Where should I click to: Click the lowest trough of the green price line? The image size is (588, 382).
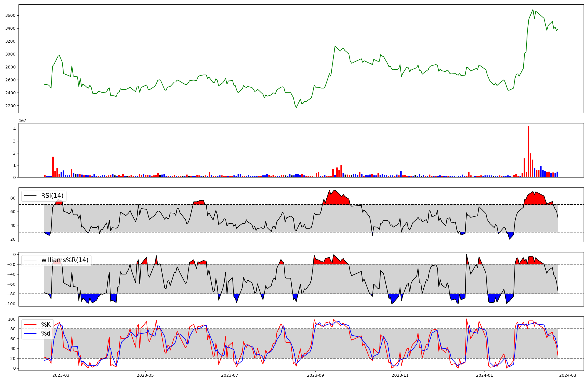[296, 108]
